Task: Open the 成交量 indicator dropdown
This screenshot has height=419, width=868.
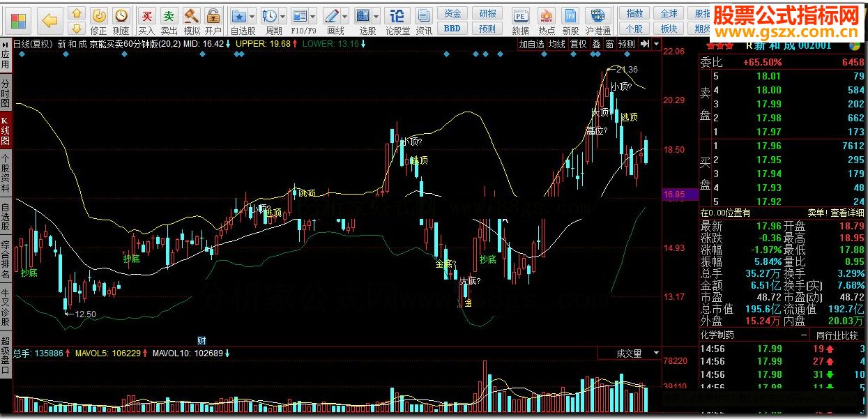Action: click(655, 353)
